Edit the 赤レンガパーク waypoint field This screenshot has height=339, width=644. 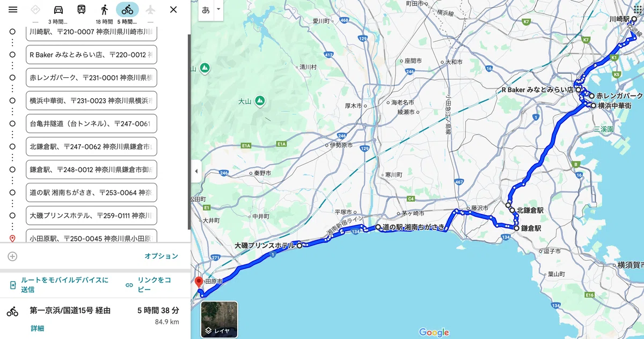[91, 77]
